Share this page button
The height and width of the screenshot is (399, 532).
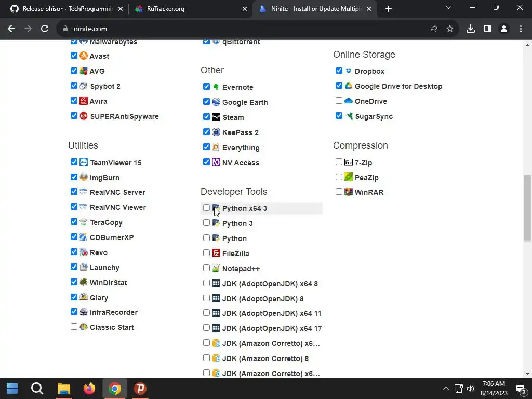coord(433,29)
